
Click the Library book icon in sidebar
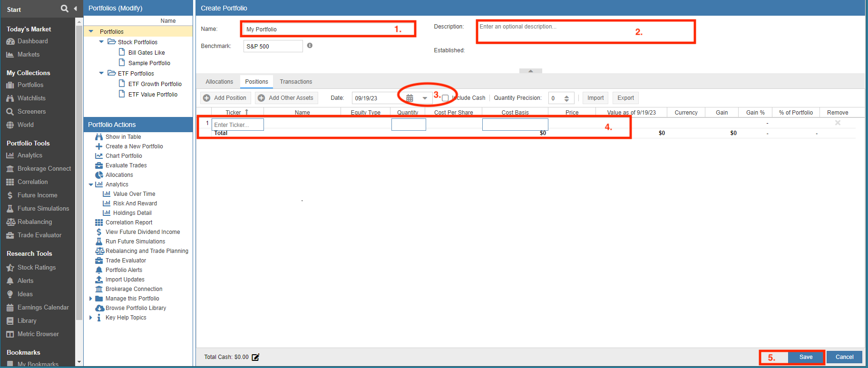click(10, 321)
